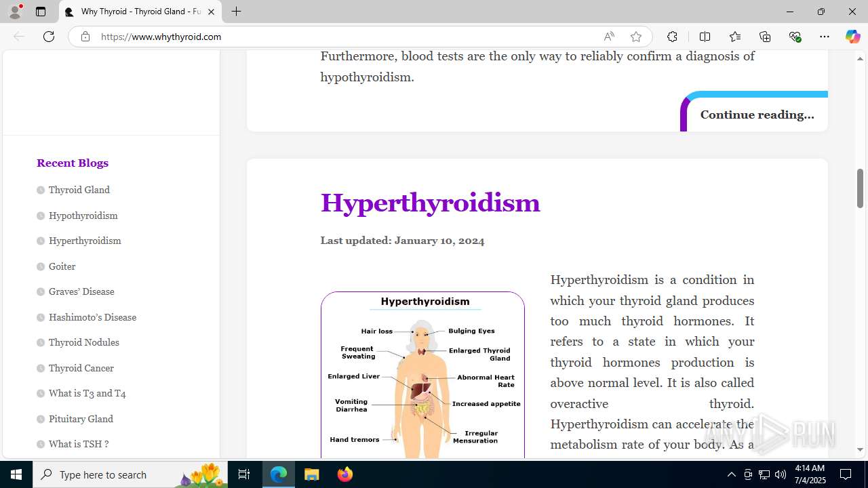View site information lock icon
Viewport: 868px width, 488px height.
pos(85,37)
